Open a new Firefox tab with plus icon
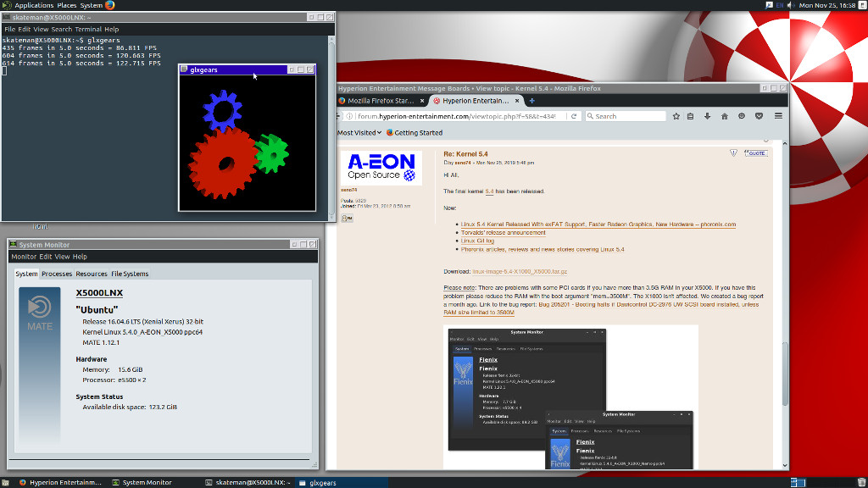This screenshot has width=868, height=488. [x=532, y=101]
